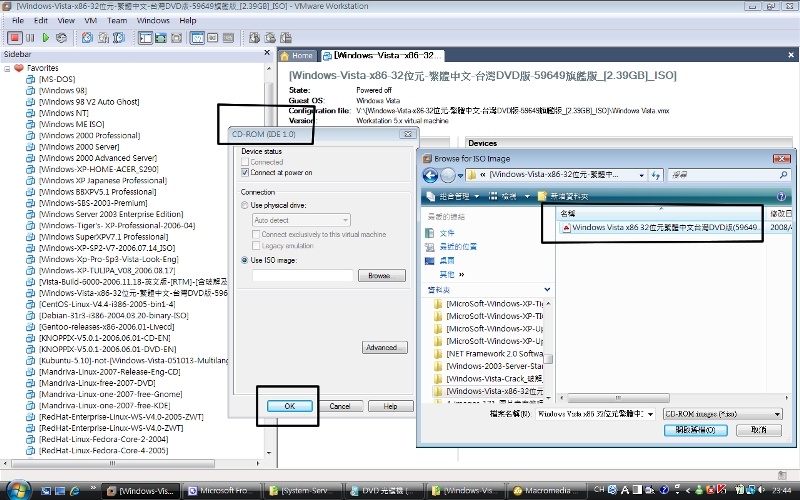This screenshot has height=500, width=800.
Task: Open the Edit menu
Action: click(x=41, y=20)
